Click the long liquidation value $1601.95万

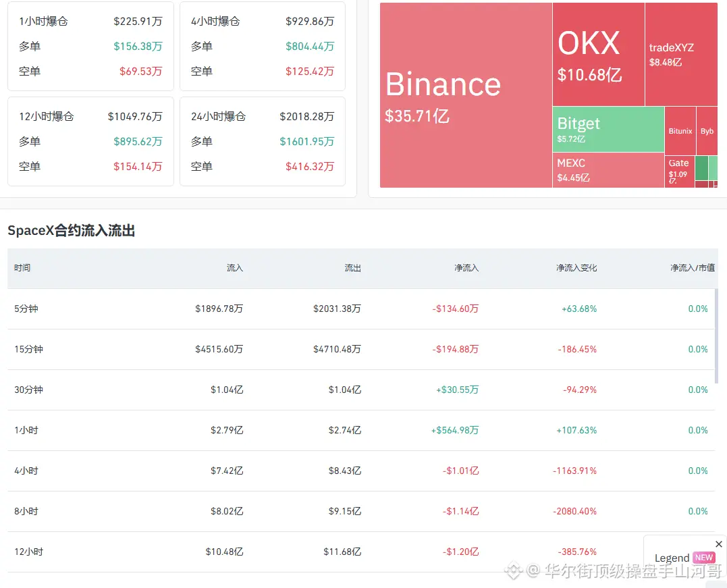point(306,142)
